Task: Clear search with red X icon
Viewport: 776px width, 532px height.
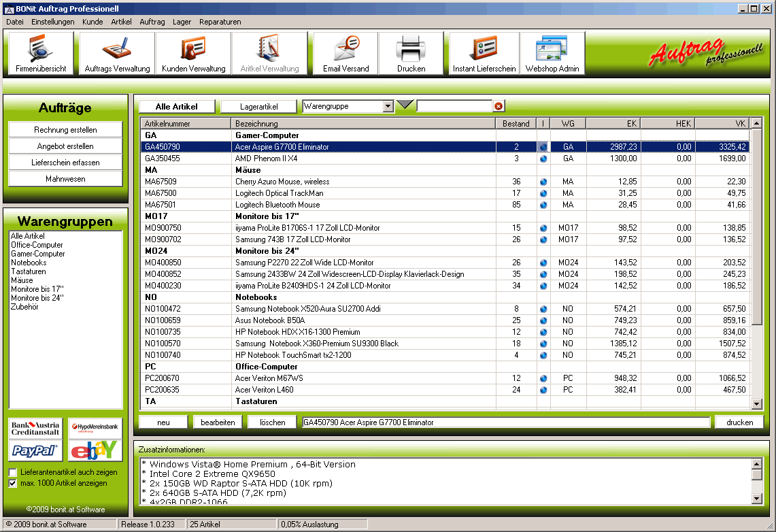Action: (499, 106)
